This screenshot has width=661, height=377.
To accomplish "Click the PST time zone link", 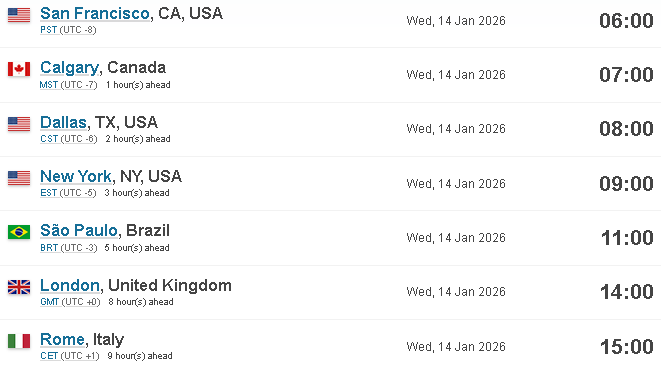I will click(x=48, y=30).
